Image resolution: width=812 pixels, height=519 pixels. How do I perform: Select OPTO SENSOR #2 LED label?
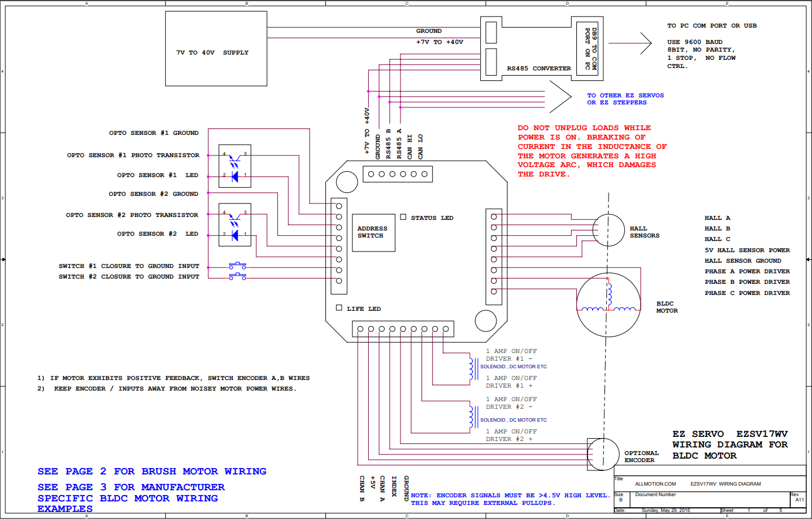pyautogui.click(x=158, y=234)
